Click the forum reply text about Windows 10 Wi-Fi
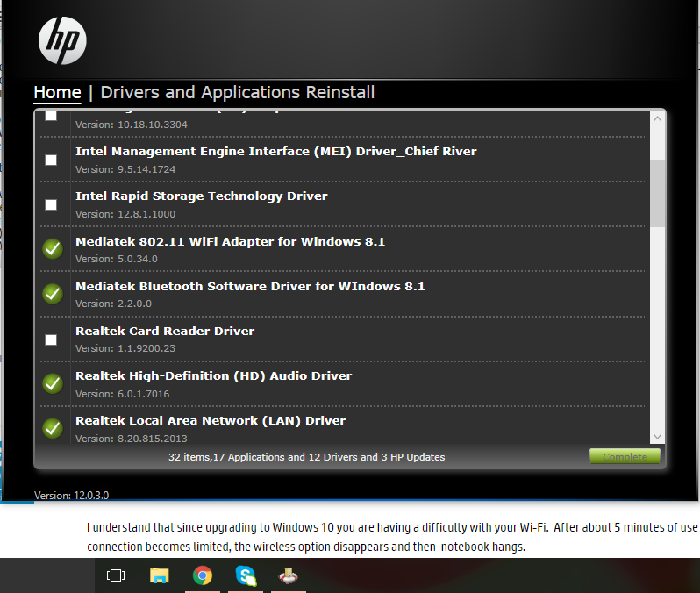 click(x=392, y=537)
